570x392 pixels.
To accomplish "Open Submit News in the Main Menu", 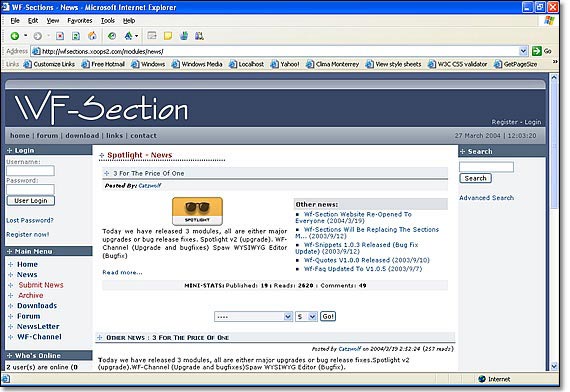I will click(41, 285).
